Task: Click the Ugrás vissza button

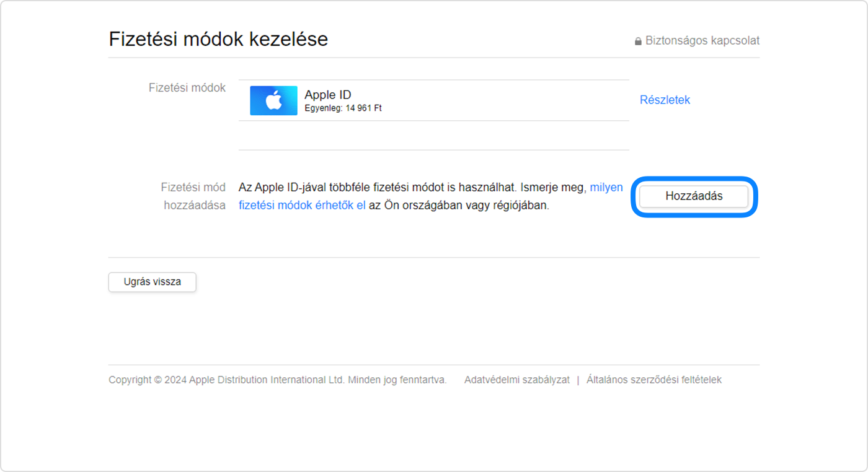Action: (x=153, y=282)
